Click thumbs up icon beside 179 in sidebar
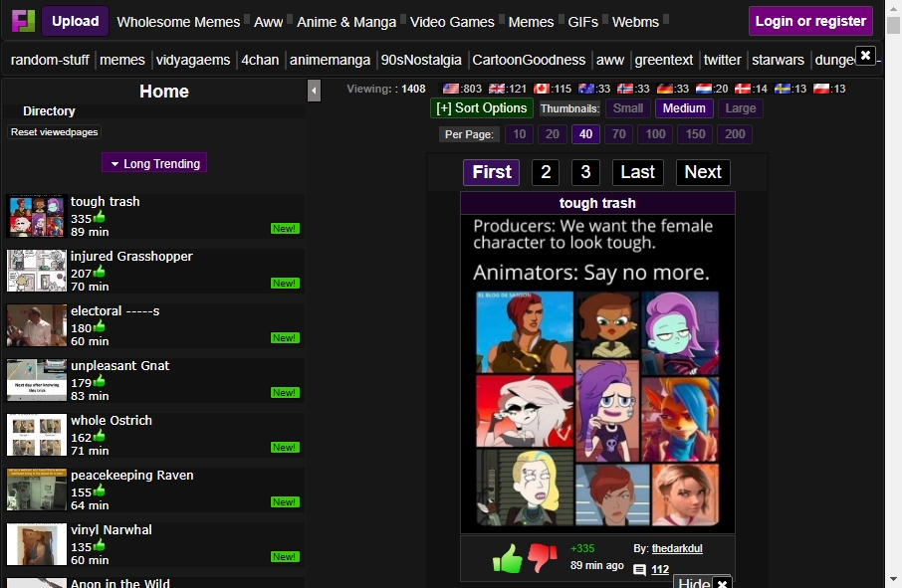The image size is (902, 588). (x=99, y=380)
